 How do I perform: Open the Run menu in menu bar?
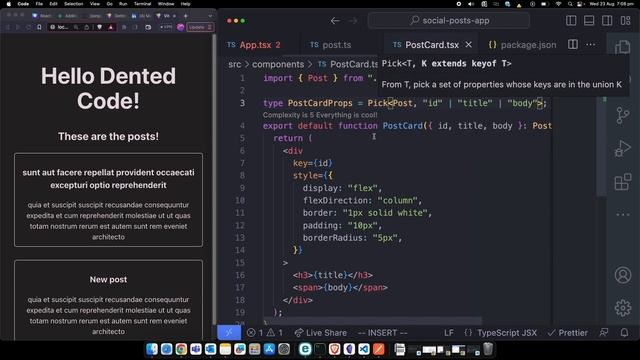pyautogui.click(x=123, y=4)
